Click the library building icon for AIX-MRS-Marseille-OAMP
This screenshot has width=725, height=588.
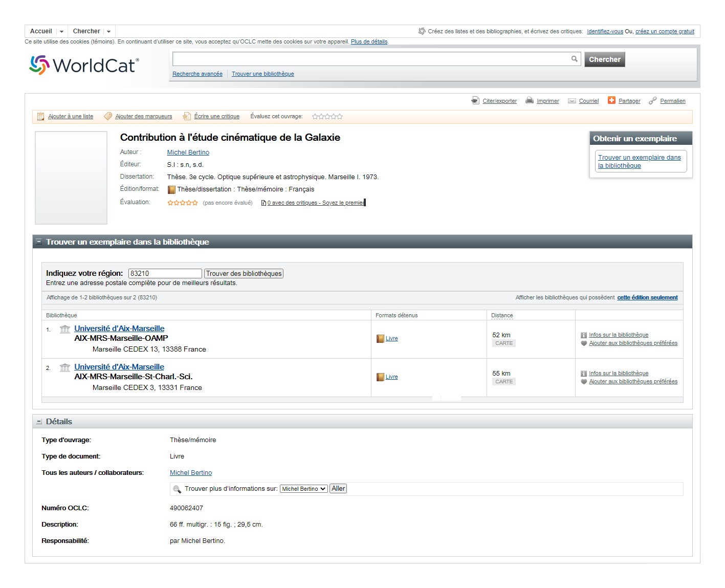pos(65,329)
